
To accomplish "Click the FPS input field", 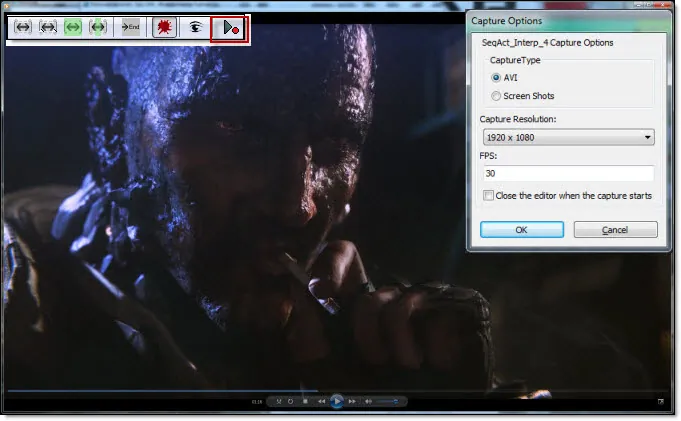I will (569, 173).
